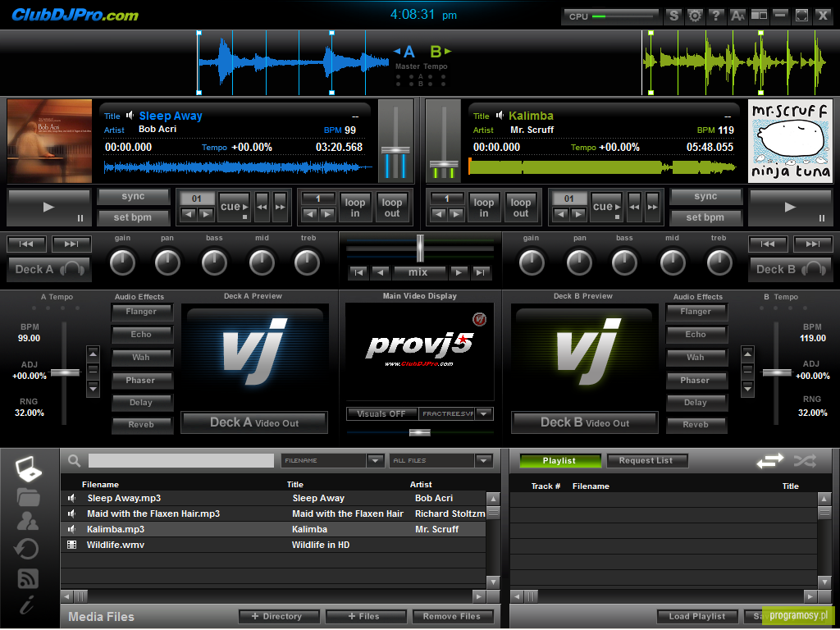The width and height of the screenshot is (840, 630).
Task: Click the B master tempo selector
Action: (x=441, y=52)
